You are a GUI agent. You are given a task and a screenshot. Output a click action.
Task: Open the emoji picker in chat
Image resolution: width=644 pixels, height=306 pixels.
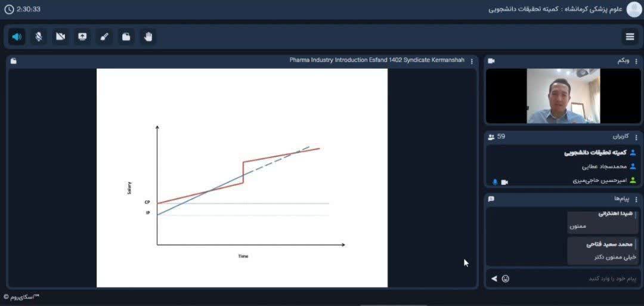pos(506,279)
